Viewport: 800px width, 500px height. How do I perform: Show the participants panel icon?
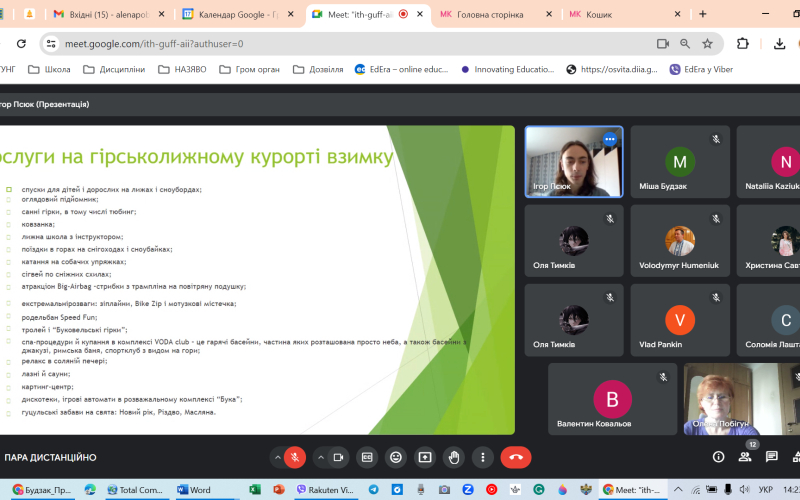(x=745, y=457)
